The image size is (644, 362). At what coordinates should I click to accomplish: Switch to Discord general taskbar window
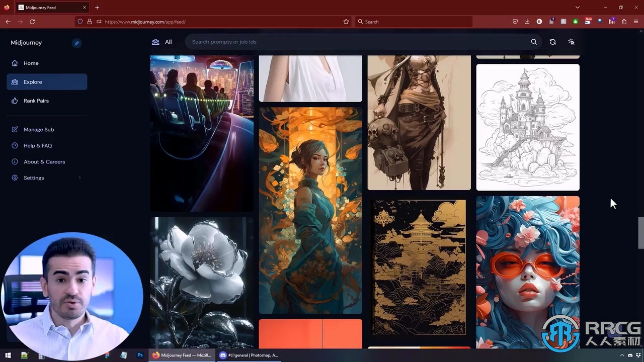pos(249,355)
